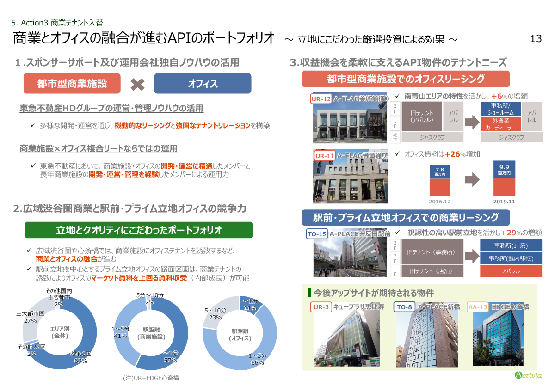Screen dimensions: 555x392
Task: Click the Activia logo
Action: click(x=527, y=375)
